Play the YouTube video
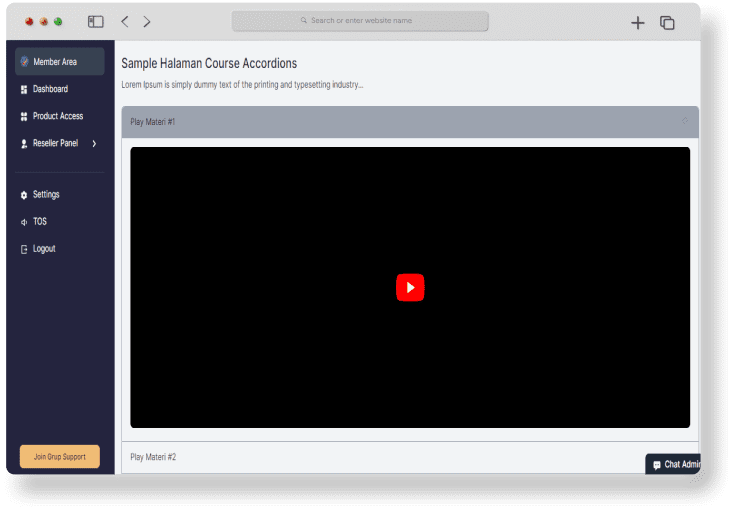Viewport: 733px width, 510px height. pyautogui.click(x=410, y=287)
